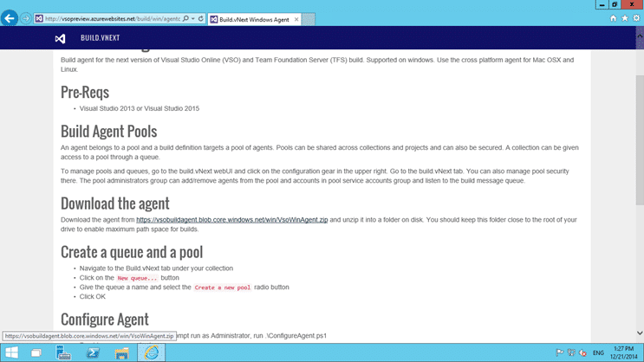Click the network tray icon
The height and width of the screenshot is (362, 644).
click(x=571, y=352)
